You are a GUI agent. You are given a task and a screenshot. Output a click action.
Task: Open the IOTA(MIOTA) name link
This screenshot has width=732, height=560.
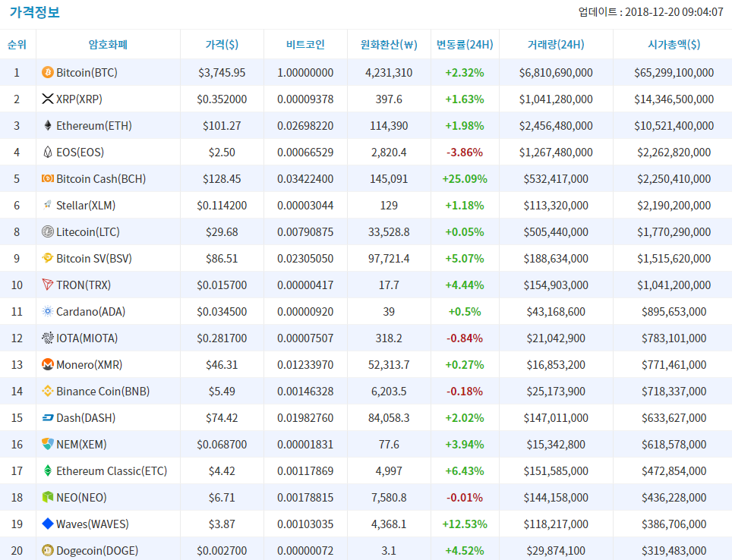click(x=87, y=338)
